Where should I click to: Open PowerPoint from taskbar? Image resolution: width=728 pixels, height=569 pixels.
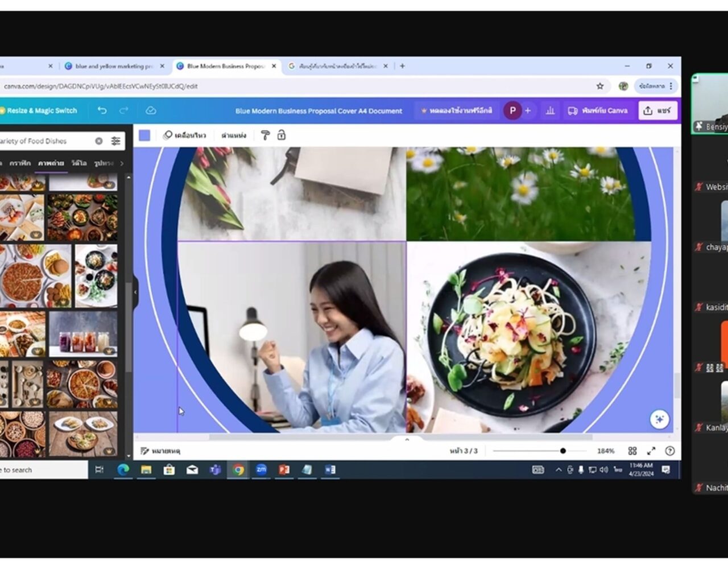[x=284, y=470]
